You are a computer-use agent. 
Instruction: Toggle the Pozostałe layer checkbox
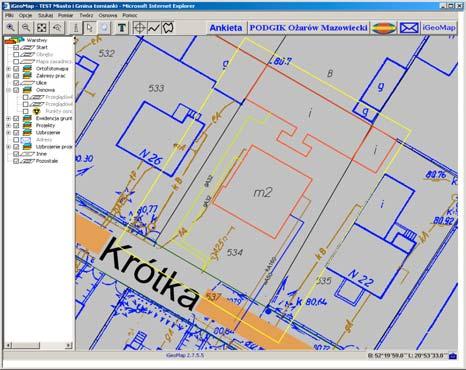(16, 161)
